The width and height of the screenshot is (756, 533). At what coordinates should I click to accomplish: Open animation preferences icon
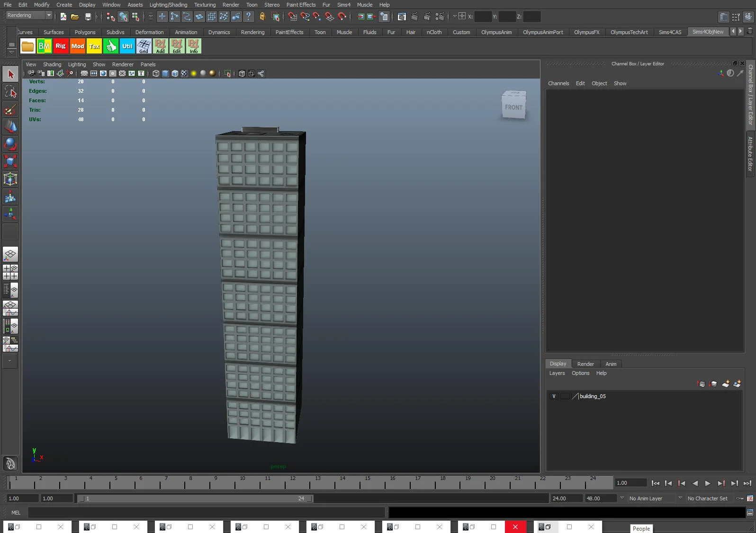(x=750, y=498)
